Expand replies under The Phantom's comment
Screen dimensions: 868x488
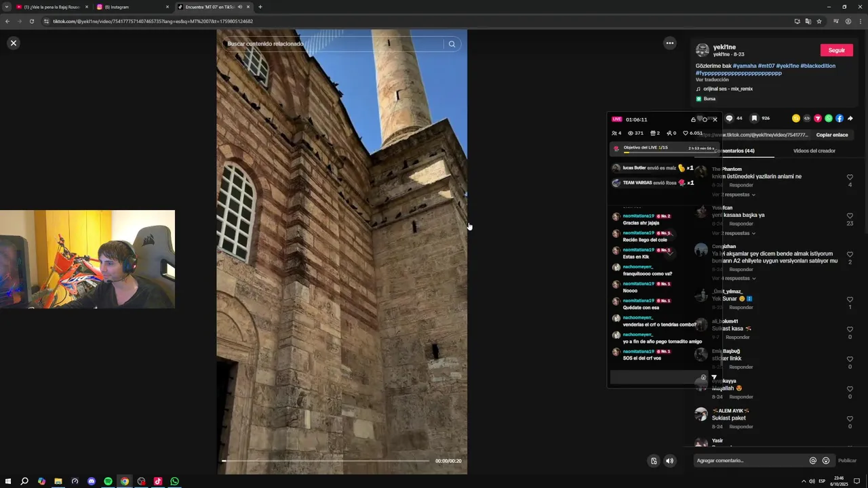click(x=734, y=195)
